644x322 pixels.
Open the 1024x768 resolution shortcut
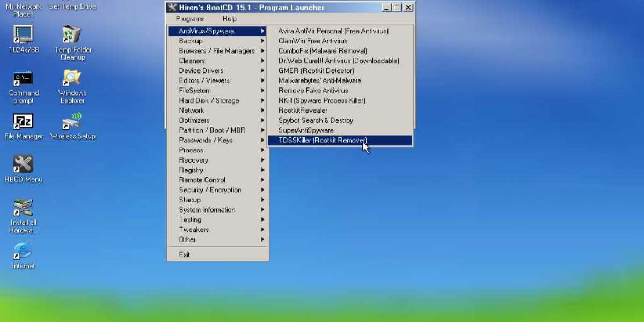pos(23,35)
